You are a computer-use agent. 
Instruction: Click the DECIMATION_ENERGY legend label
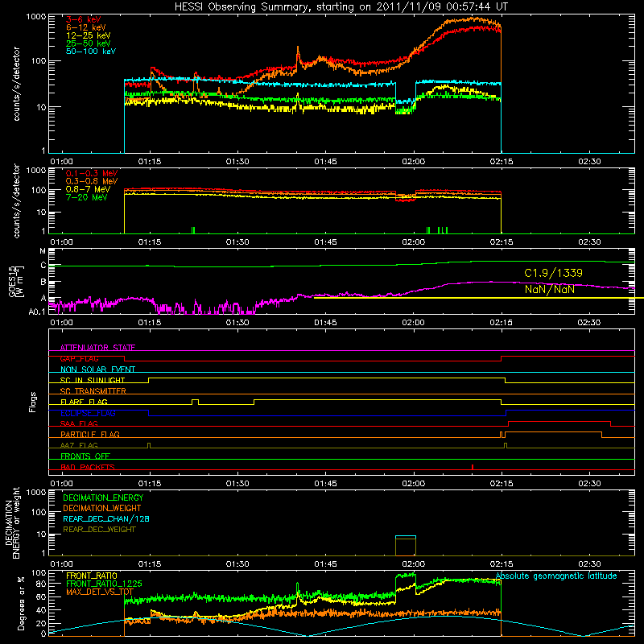[103, 497]
